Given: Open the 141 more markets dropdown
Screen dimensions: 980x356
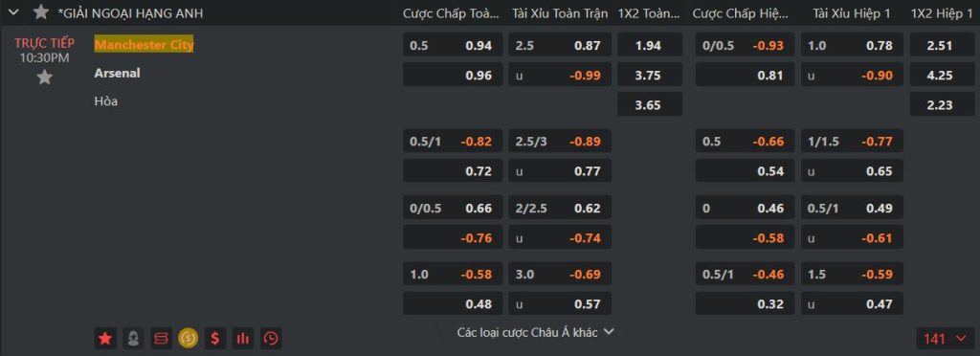Looking at the screenshot, I should point(945,339).
